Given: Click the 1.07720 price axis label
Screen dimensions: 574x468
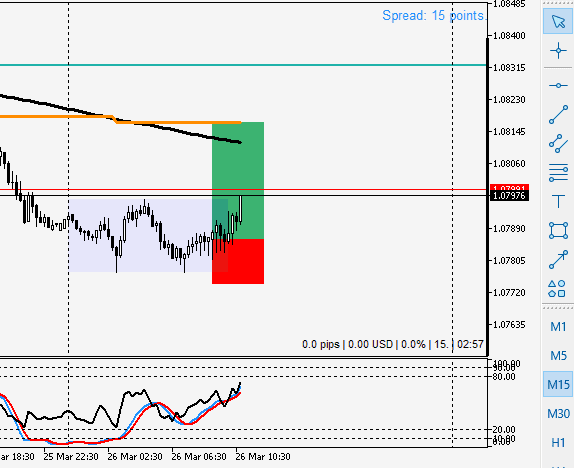Looking at the screenshot, I should pos(509,293).
